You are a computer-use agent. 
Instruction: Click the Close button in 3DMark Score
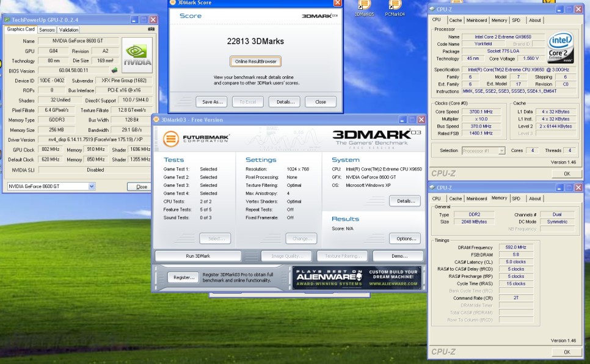pyautogui.click(x=321, y=101)
